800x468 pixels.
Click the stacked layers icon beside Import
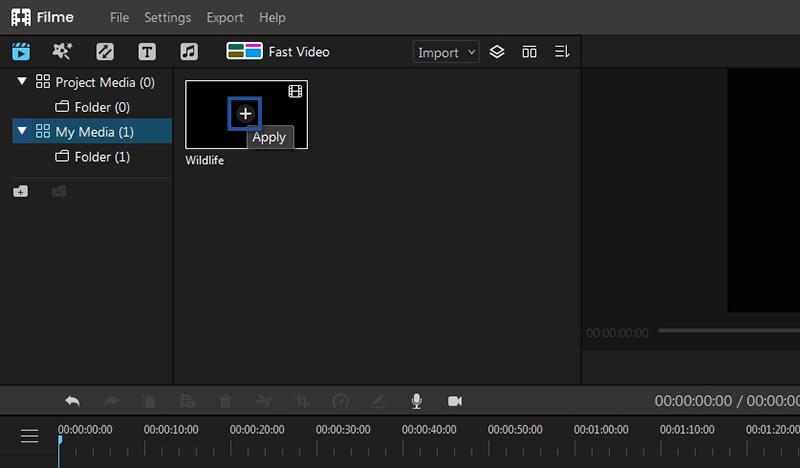point(497,52)
